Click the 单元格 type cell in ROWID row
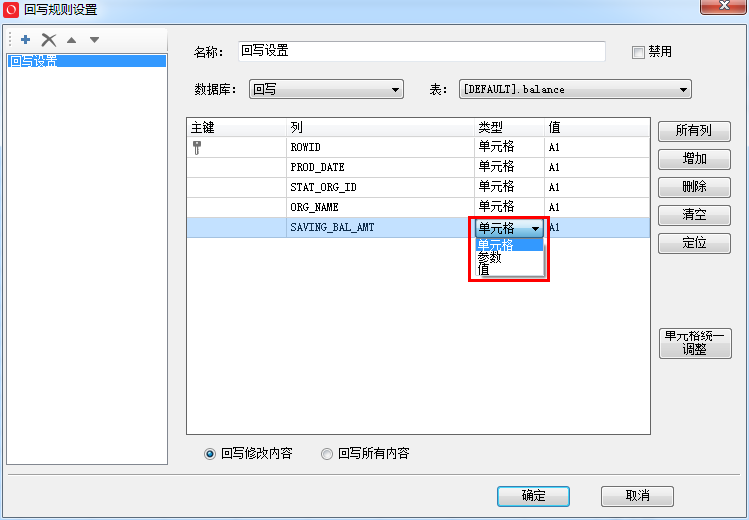Screen dimensions: 749x520 tap(509, 148)
